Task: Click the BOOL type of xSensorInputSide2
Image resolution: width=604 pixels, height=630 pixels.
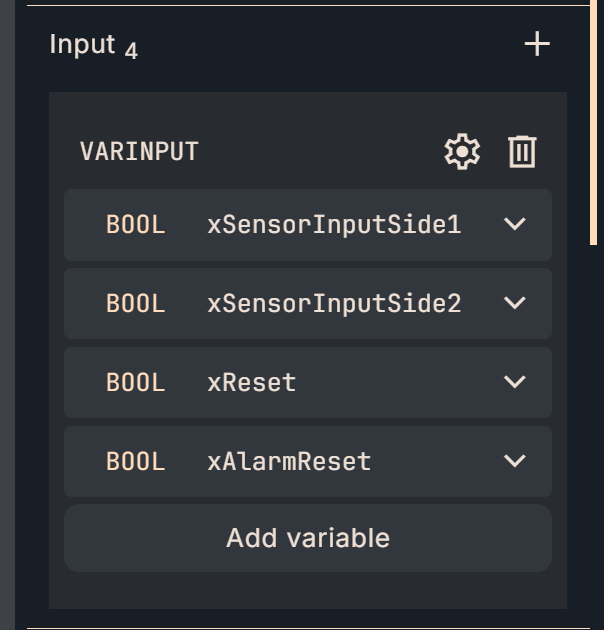Action: pos(135,303)
